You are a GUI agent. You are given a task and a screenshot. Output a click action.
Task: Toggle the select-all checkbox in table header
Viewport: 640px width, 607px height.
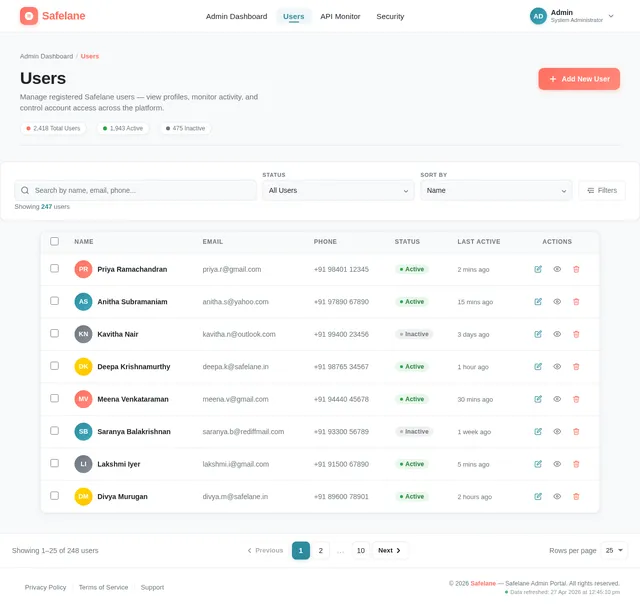(54, 241)
